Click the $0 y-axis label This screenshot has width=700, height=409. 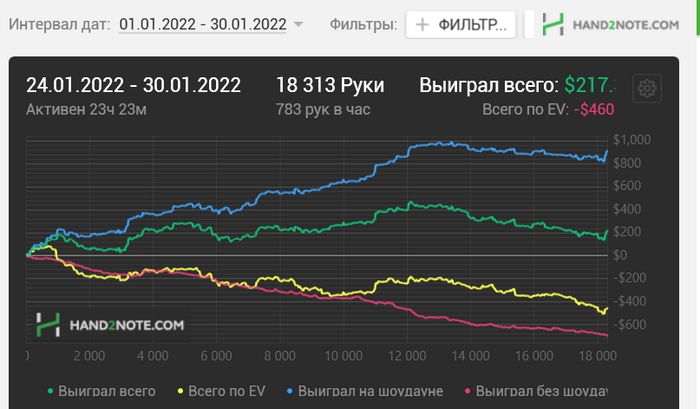click(x=620, y=255)
